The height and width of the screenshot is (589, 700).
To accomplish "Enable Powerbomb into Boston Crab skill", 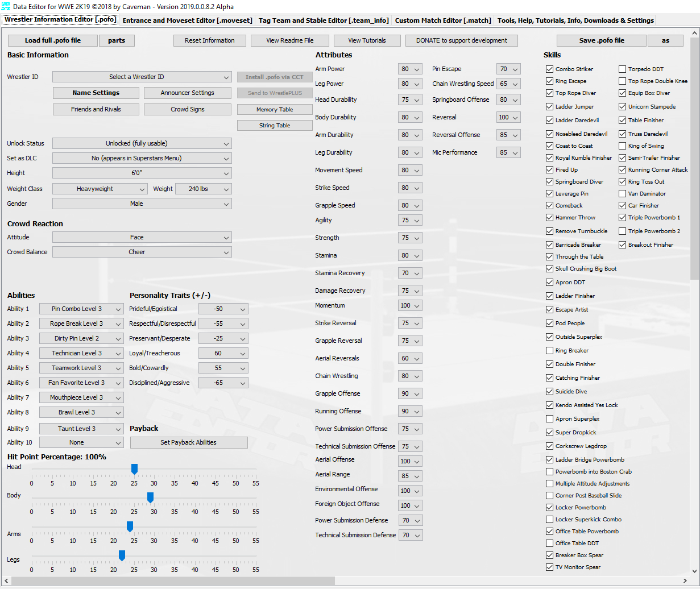I will click(x=549, y=472).
